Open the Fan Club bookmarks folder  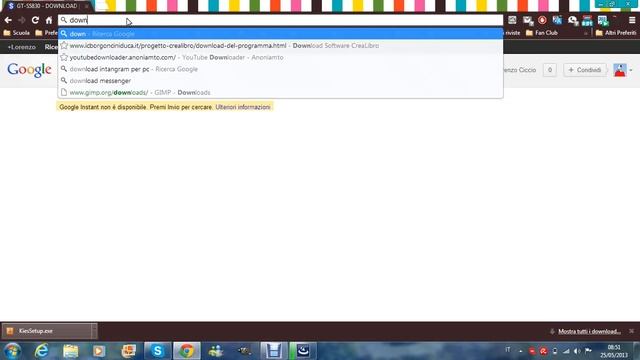[x=542, y=33]
